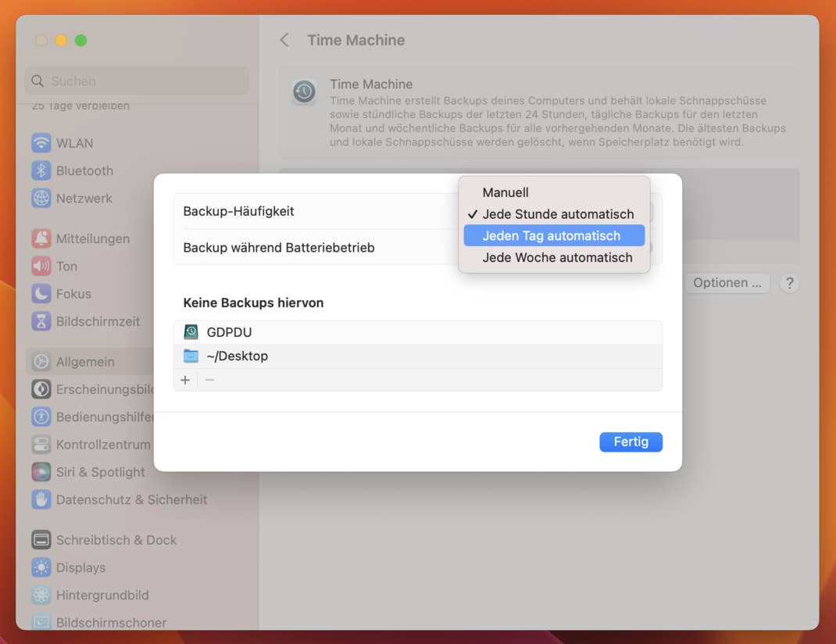The image size is (836, 644).
Task: Select ~/Desktop entry in exclusion list
Action: (x=417, y=356)
